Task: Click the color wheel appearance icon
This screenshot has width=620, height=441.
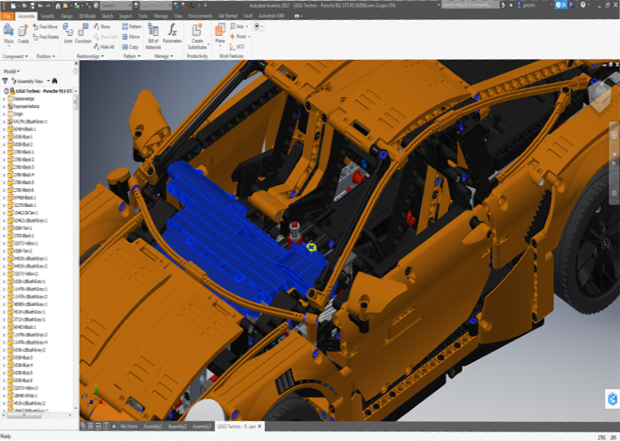Action: click(x=136, y=6)
